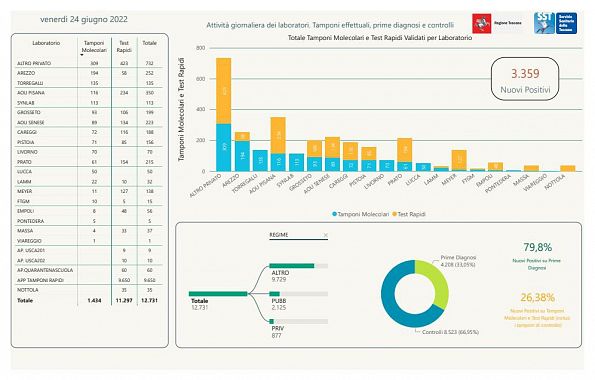Select the ALTRO PRIVATO blue bar segment

click(224, 147)
